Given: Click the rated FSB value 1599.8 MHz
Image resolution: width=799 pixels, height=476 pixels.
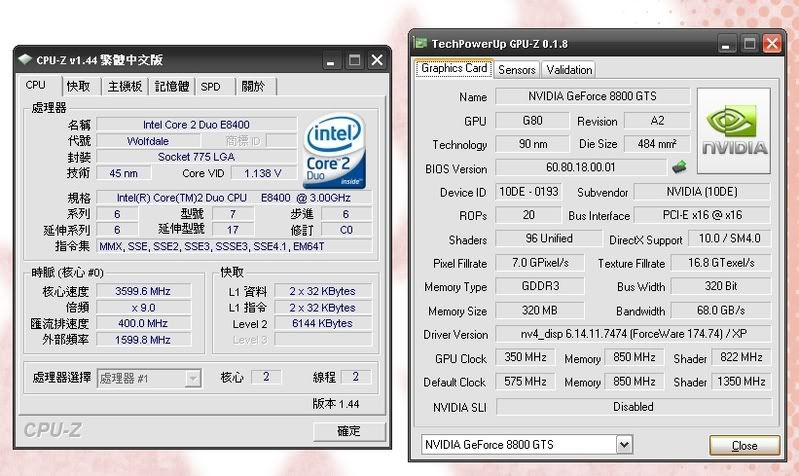Looking at the screenshot, I should pos(143,339).
